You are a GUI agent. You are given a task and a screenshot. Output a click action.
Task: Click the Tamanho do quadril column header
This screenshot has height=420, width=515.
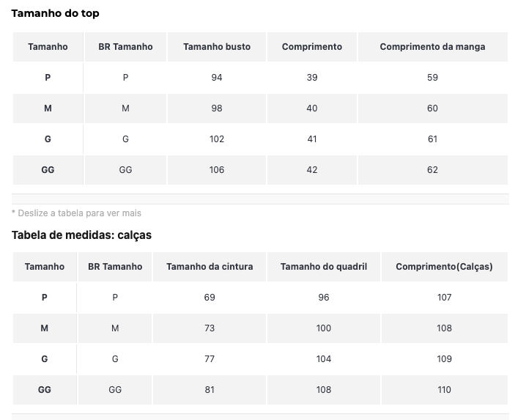[x=324, y=267]
